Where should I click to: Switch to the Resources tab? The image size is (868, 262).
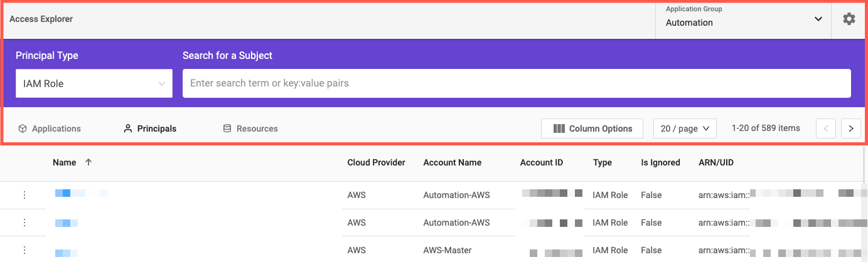(x=257, y=128)
